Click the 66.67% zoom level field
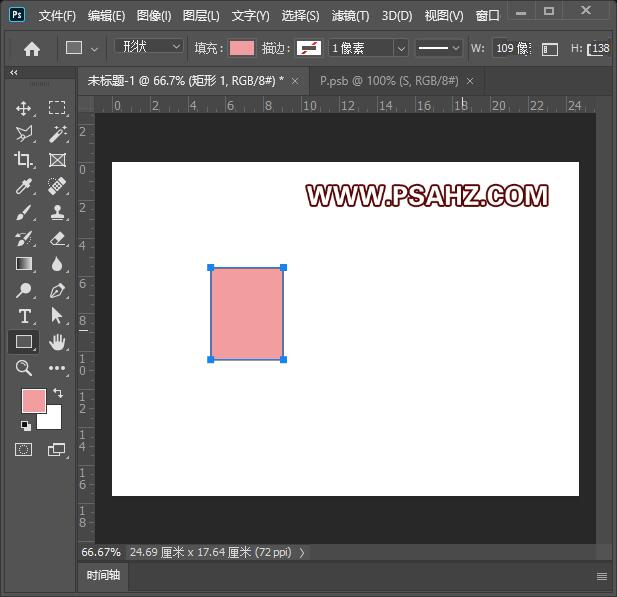This screenshot has width=617, height=597. point(101,552)
